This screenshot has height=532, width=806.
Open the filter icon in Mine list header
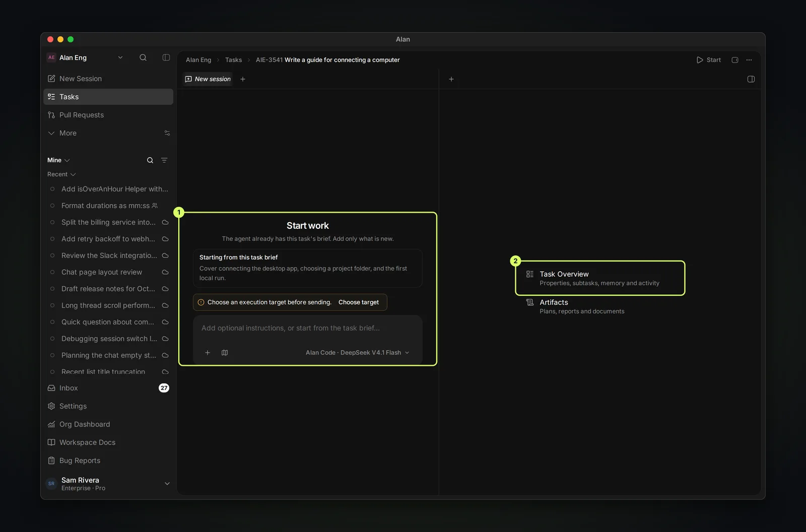pos(164,160)
